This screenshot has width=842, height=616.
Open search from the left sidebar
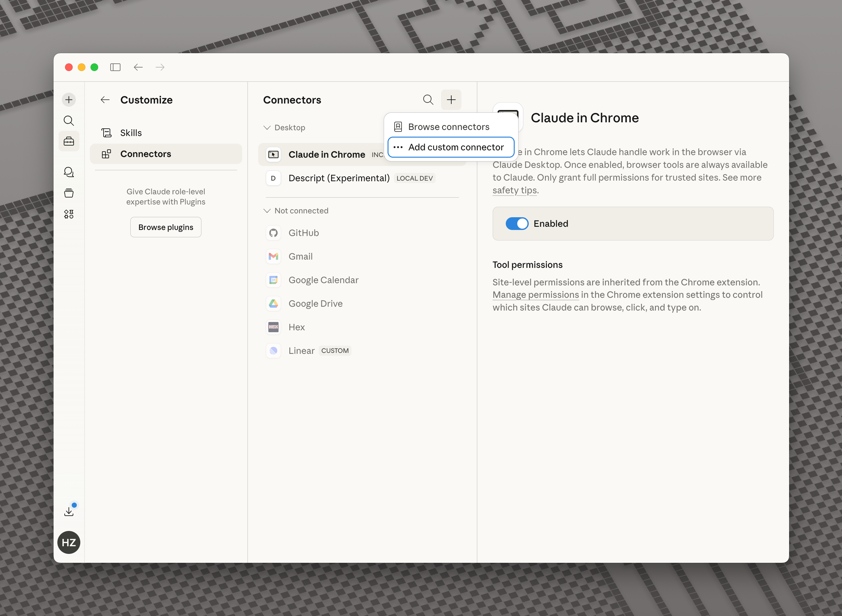click(x=69, y=120)
